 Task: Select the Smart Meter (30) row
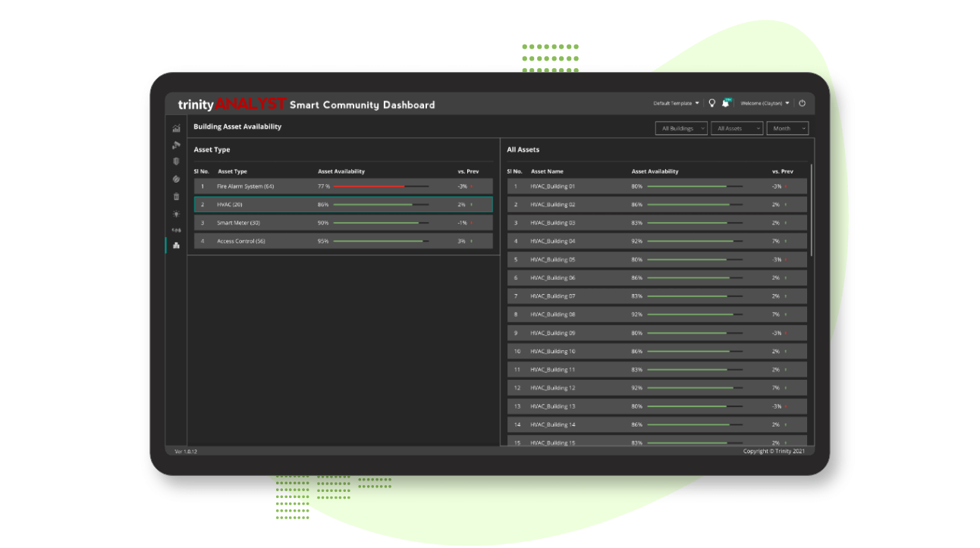click(x=343, y=223)
